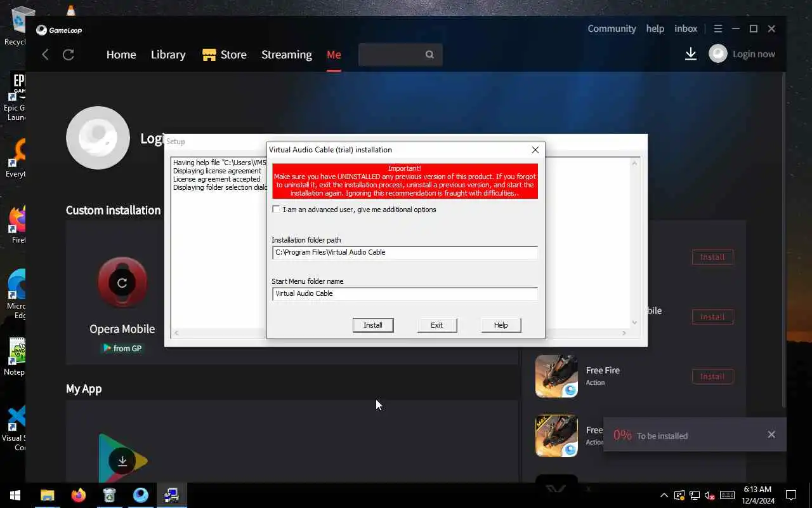This screenshot has height=508, width=812.
Task: Click the Setup log scroll-left arrow
Action: tap(176, 333)
